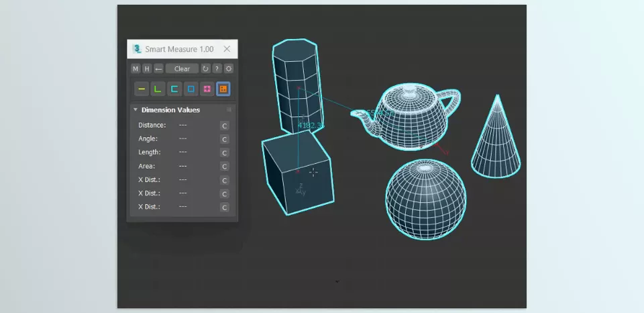
Task: Select the cyan bracket-shaped measure mode
Action: [174, 89]
